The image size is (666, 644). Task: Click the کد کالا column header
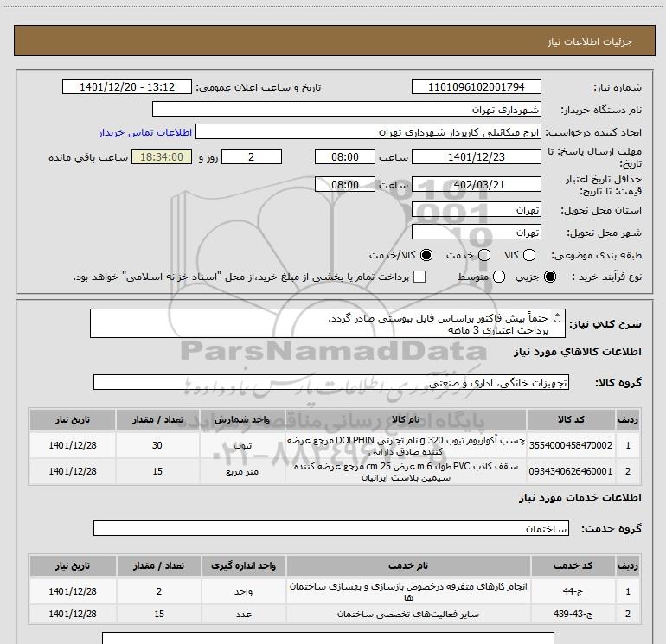[x=571, y=419]
